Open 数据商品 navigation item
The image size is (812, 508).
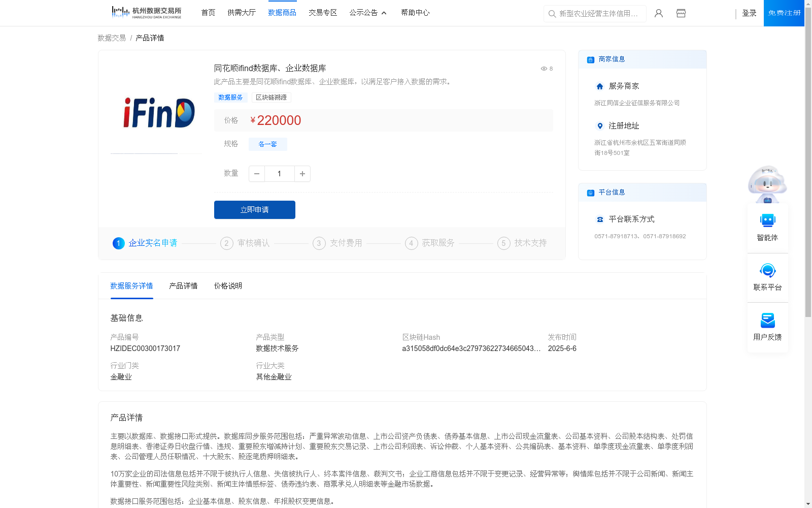pyautogui.click(x=282, y=13)
